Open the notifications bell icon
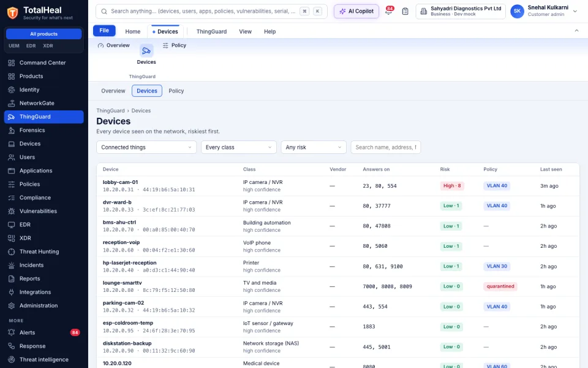The width and height of the screenshot is (588, 368). (388, 11)
